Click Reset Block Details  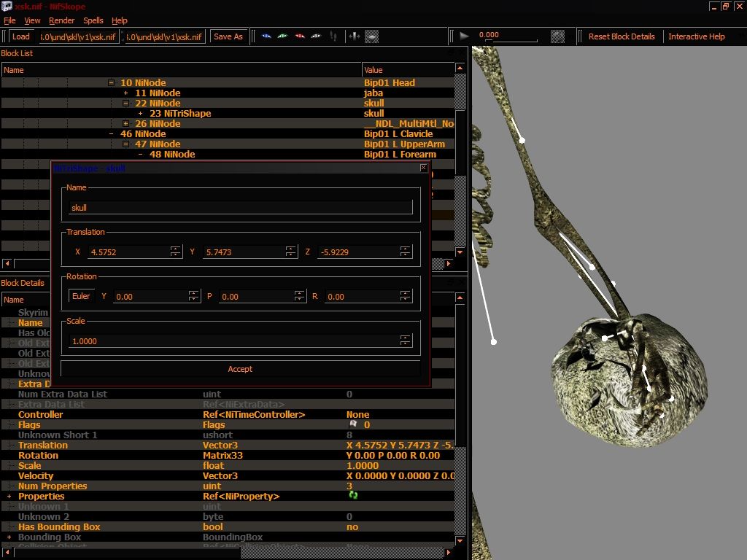(x=622, y=36)
